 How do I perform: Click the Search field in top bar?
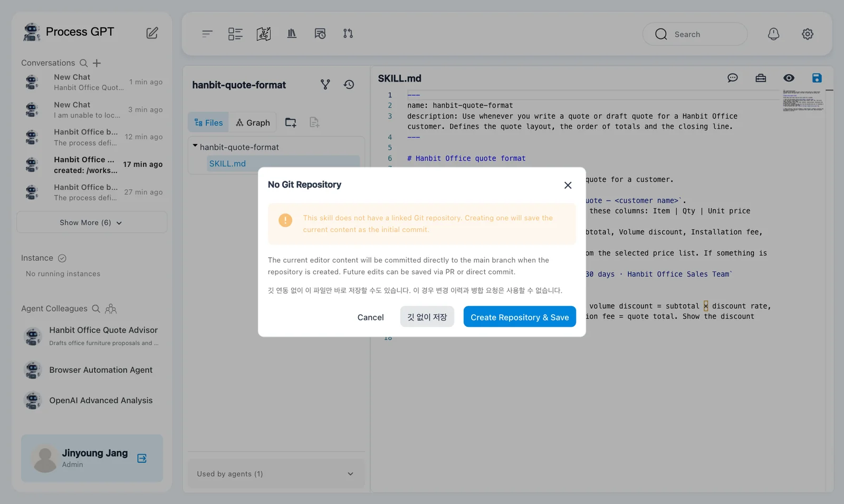click(695, 34)
